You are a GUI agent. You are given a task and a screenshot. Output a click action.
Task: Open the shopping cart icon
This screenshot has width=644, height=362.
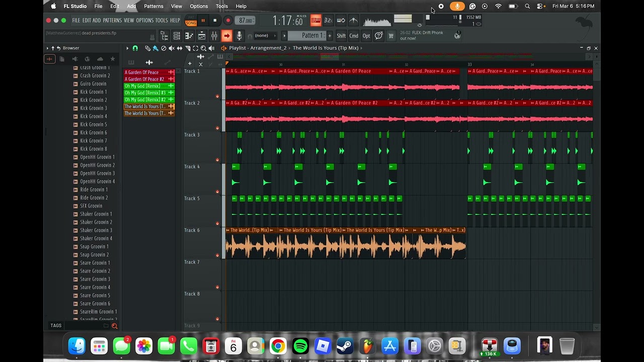click(391, 36)
